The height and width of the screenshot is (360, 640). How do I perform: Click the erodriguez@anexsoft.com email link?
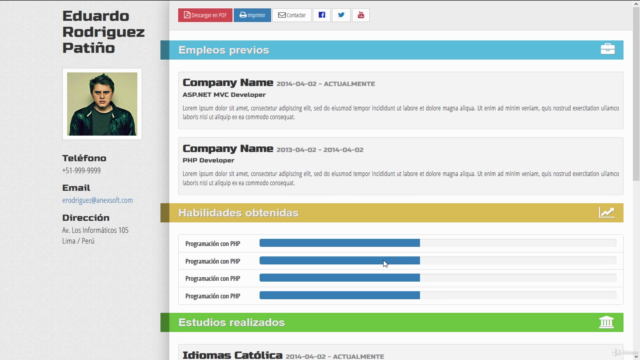[98, 200]
